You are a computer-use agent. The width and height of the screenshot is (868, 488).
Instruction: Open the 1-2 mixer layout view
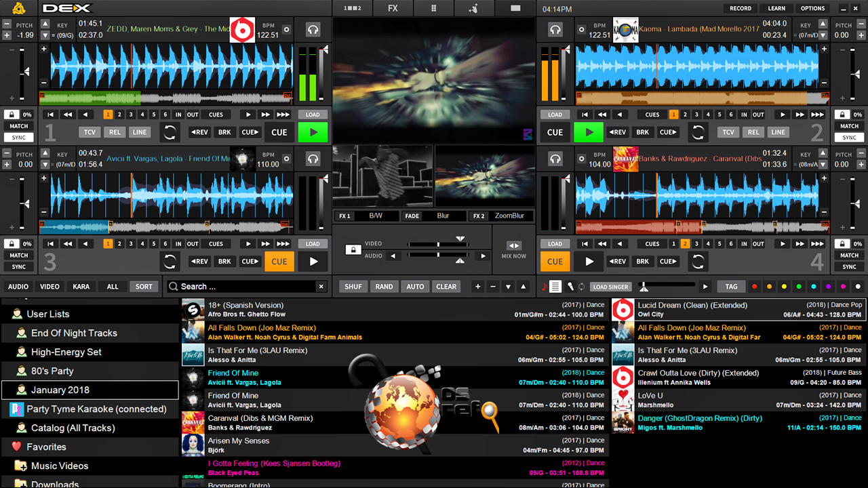tap(353, 8)
